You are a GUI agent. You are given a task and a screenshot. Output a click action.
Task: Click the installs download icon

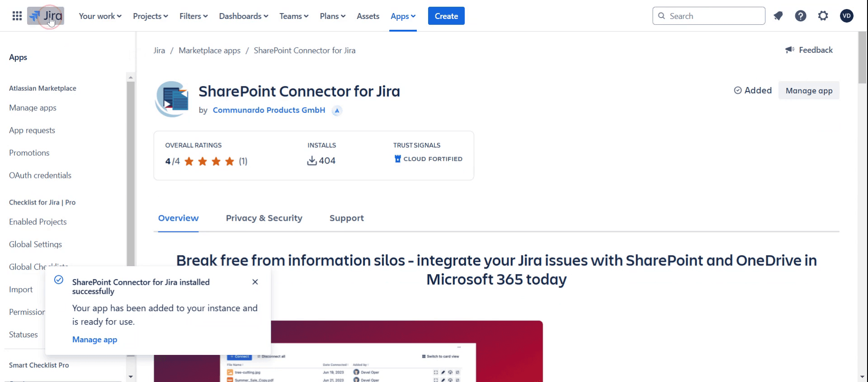pos(312,161)
